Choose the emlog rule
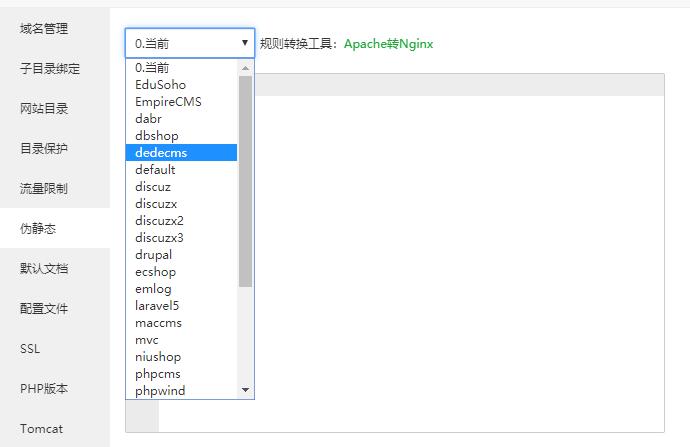The height and width of the screenshot is (447, 690). coord(181,289)
